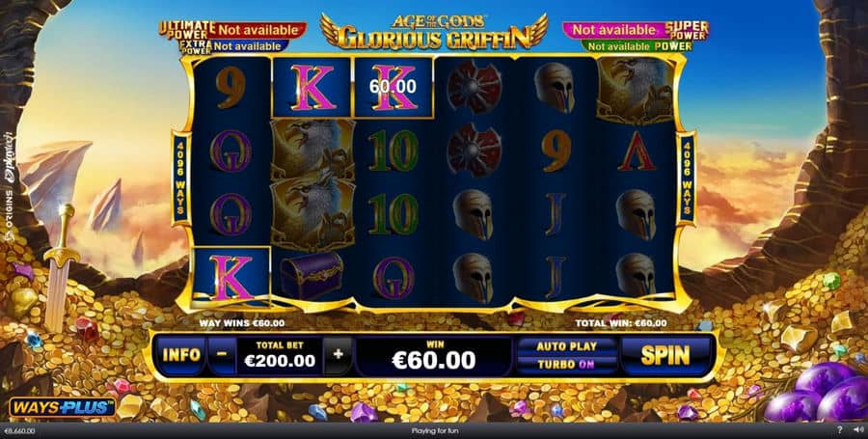This screenshot has height=439, width=868.
Task: Open the INFO paytable panel
Action: coord(180,355)
